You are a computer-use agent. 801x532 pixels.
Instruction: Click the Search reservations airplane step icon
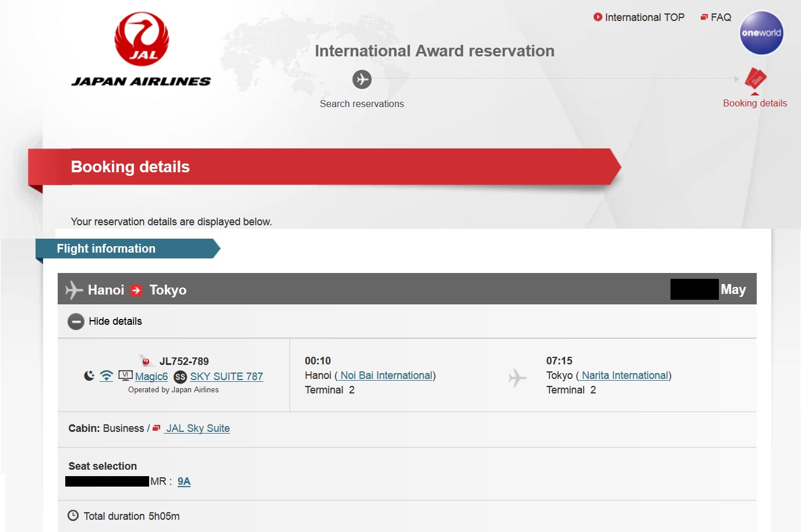click(362, 79)
